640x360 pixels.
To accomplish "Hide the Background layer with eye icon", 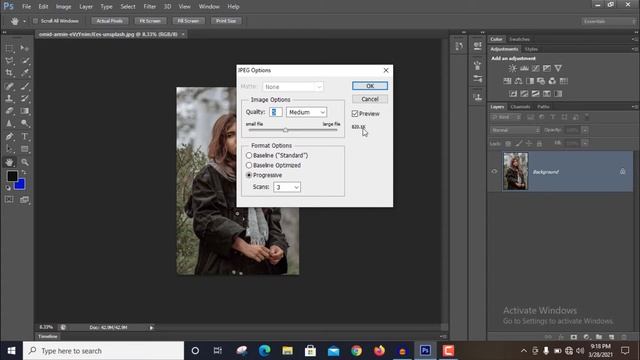I will click(x=494, y=171).
